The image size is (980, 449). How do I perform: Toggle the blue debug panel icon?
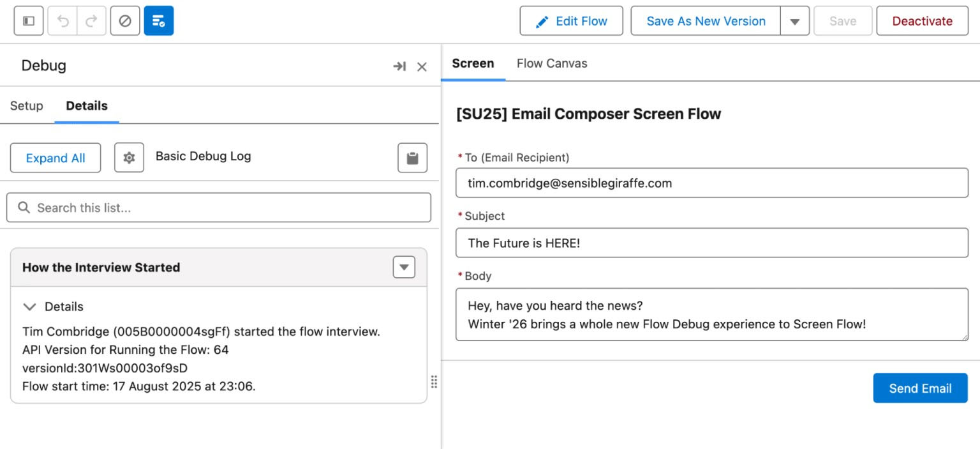(x=159, y=21)
